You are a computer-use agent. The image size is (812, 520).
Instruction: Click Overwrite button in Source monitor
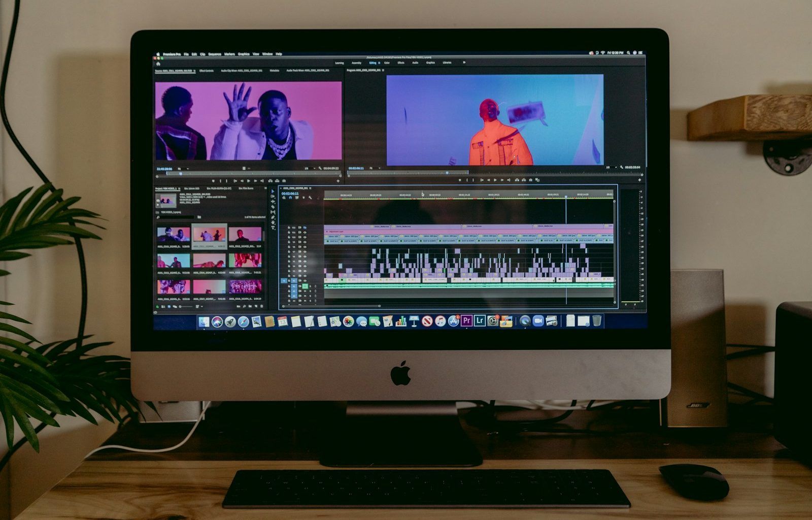(277, 181)
